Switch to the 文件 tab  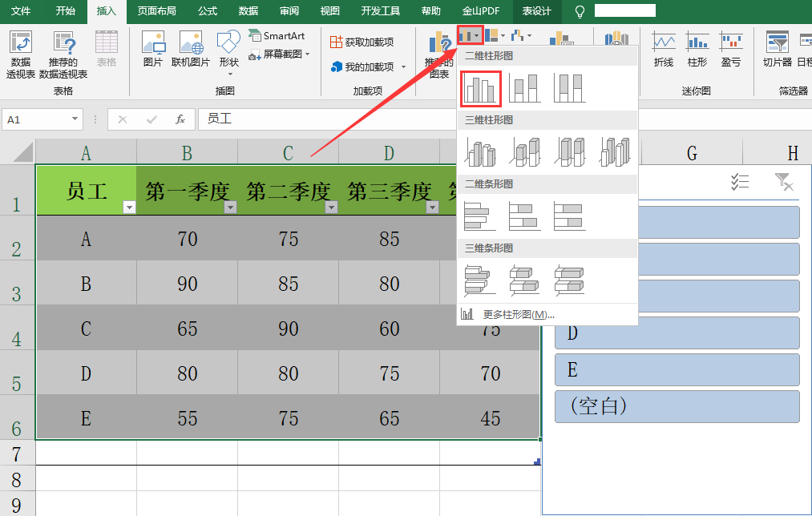(21, 11)
